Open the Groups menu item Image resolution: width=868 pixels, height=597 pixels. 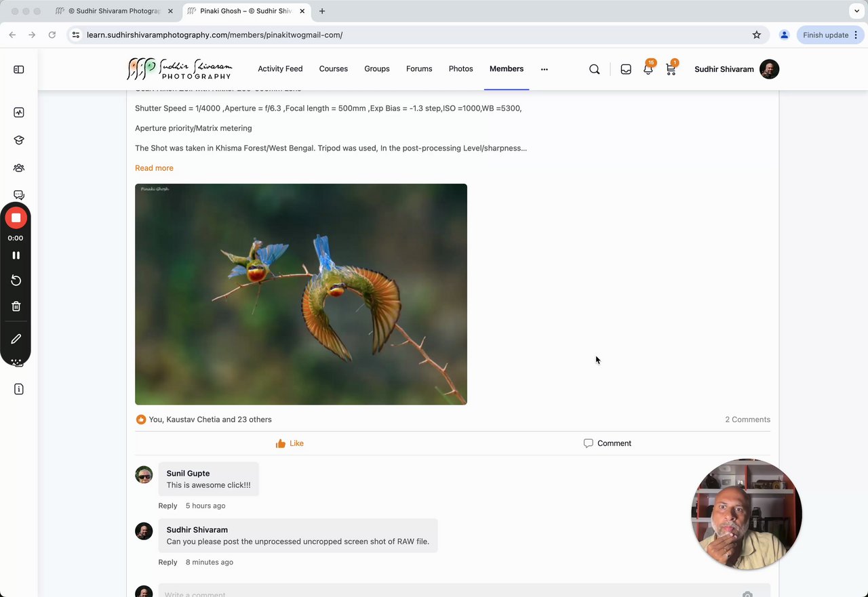tap(377, 69)
